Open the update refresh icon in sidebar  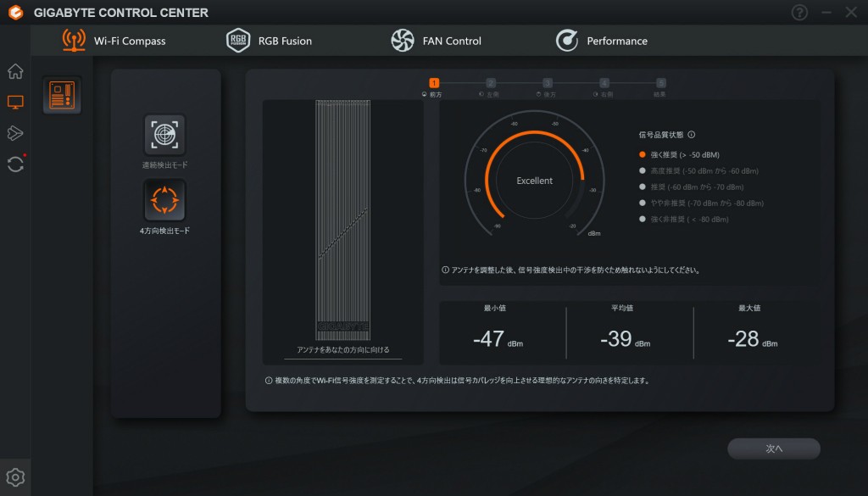15,164
